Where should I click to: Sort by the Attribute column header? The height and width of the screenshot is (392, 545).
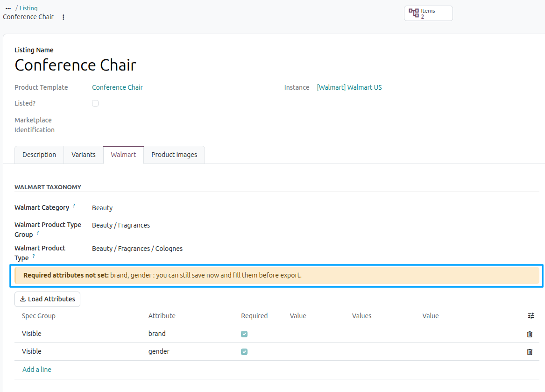coord(162,316)
